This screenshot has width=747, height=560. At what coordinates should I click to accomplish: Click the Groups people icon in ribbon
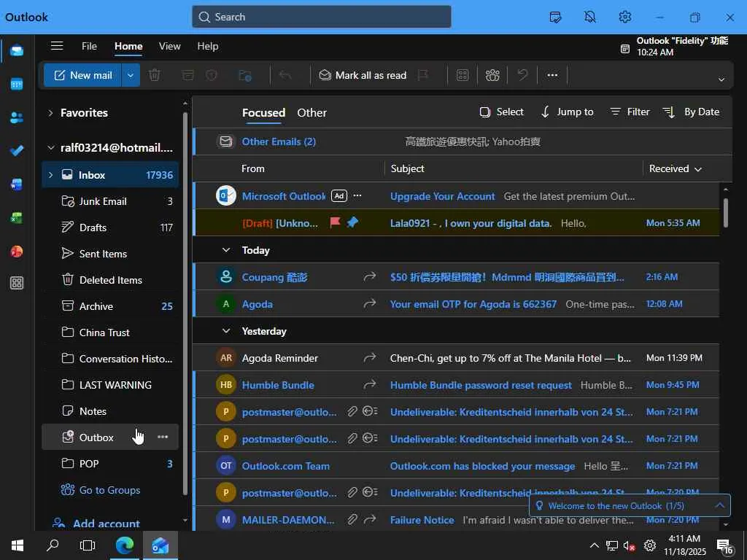click(492, 75)
